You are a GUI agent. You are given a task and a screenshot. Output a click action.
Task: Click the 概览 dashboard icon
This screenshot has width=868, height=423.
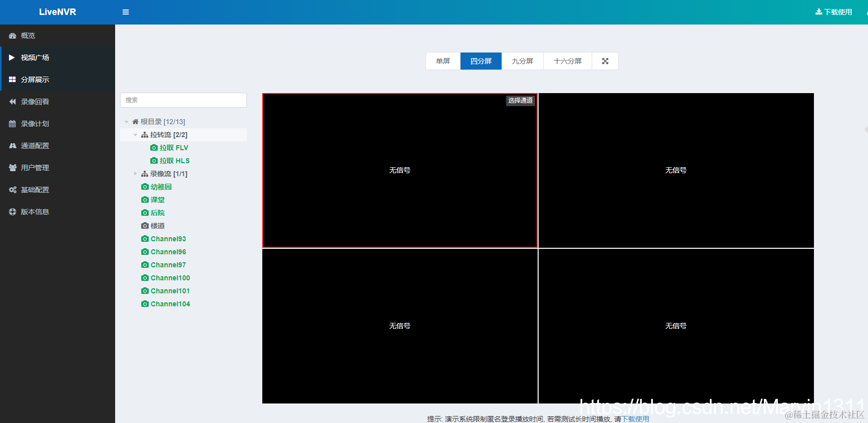pyautogui.click(x=13, y=36)
